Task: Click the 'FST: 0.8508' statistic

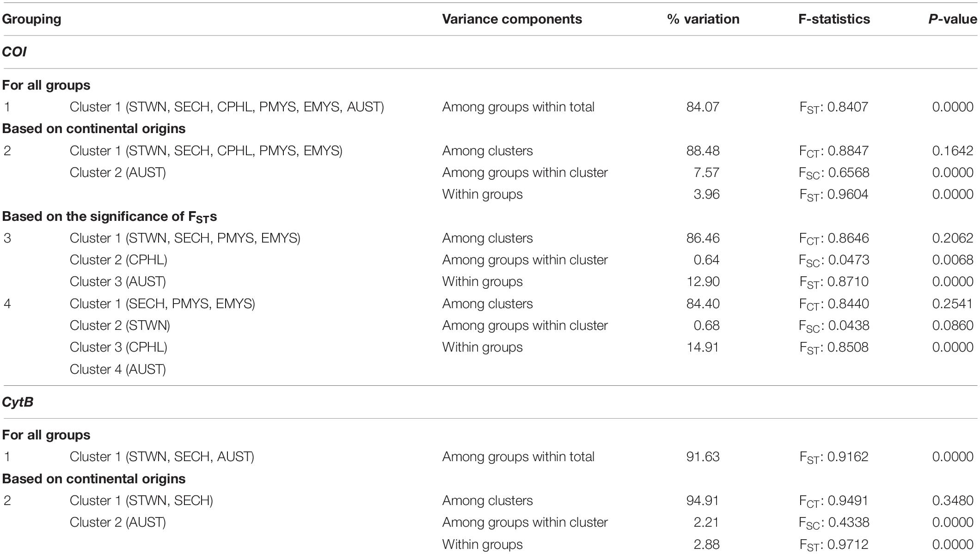Action: [834, 348]
